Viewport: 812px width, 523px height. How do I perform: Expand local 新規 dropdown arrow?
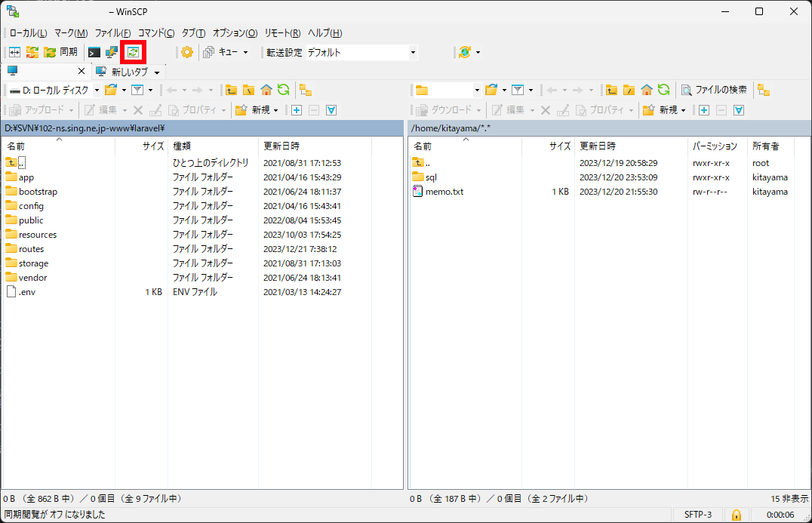276,110
